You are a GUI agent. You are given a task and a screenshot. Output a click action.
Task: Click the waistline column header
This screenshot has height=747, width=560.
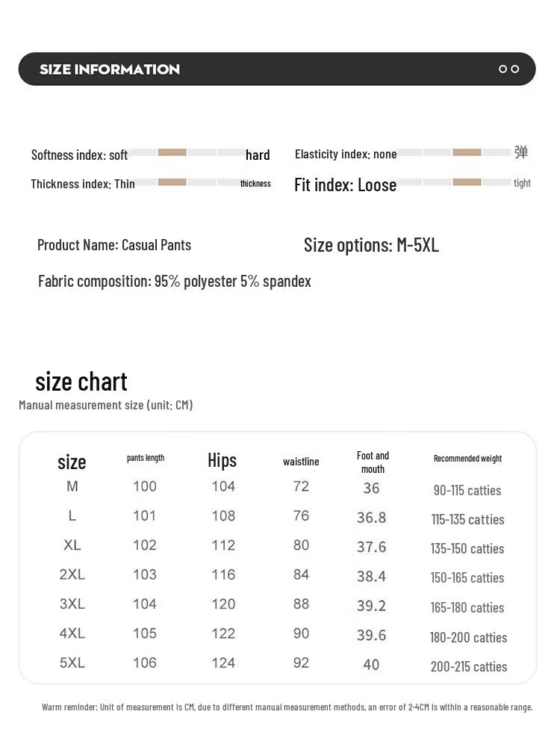(301, 462)
